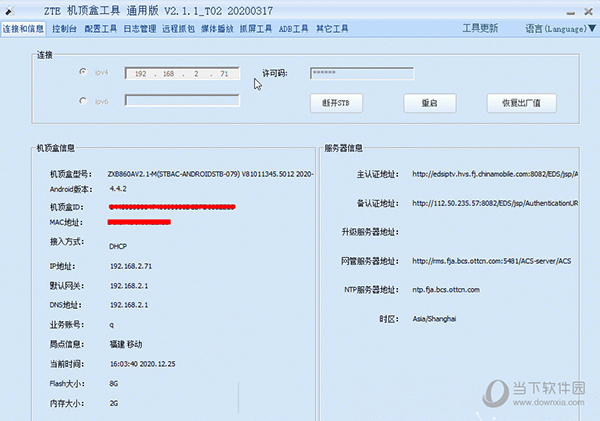Click the 备认证地址 URL 112.50.235.57
The height and width of the screenshot is (421, 600).
point(495,203)
